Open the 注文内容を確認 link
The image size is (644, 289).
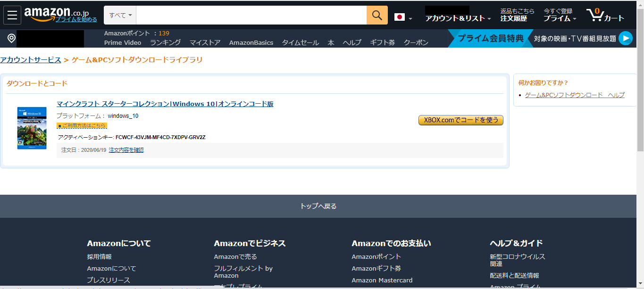(x=126, y=149)
